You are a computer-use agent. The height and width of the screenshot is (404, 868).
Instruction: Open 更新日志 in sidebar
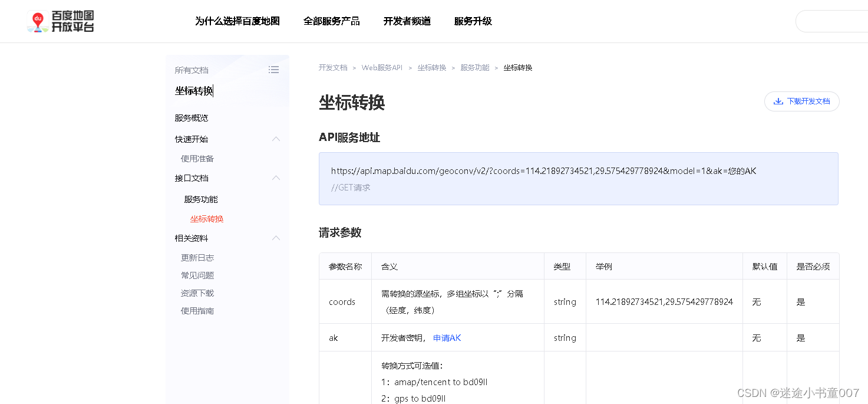197,258
